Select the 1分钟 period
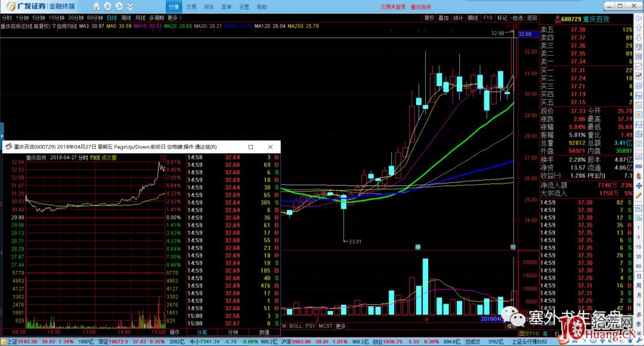 [22, 18]
